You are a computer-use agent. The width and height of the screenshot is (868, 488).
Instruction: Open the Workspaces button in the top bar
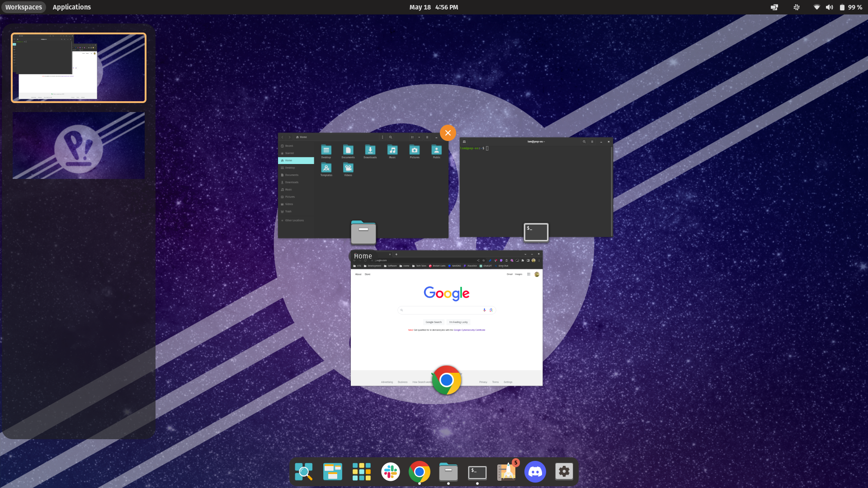[x=24, y=7]
